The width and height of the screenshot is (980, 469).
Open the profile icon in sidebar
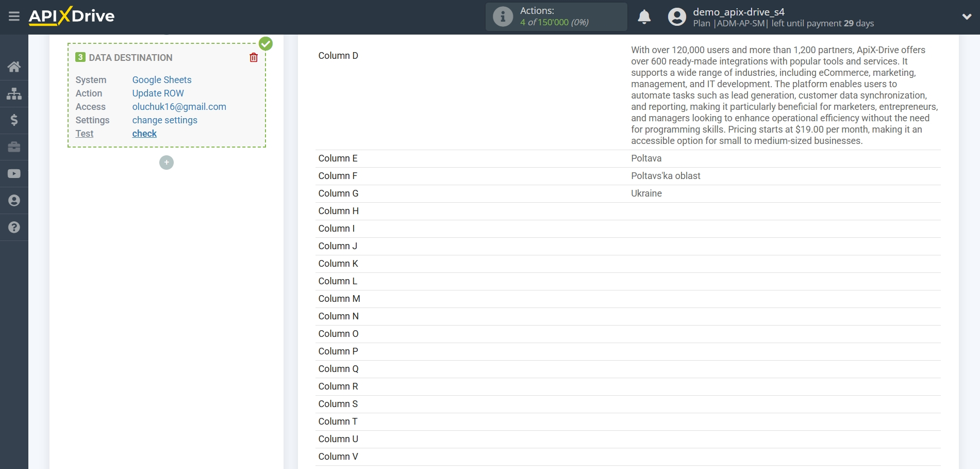click(x=14, y=201)
